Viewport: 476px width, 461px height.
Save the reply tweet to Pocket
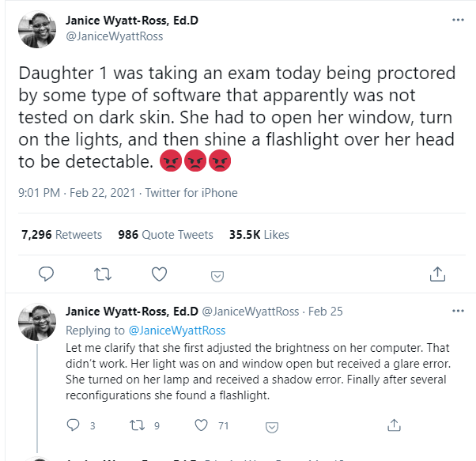click(271, 427)
